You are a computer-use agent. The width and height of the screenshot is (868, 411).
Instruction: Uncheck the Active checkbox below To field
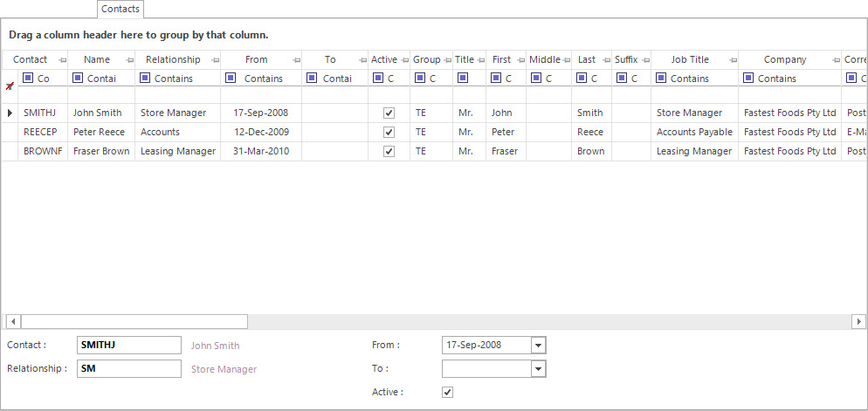point(448,393)
